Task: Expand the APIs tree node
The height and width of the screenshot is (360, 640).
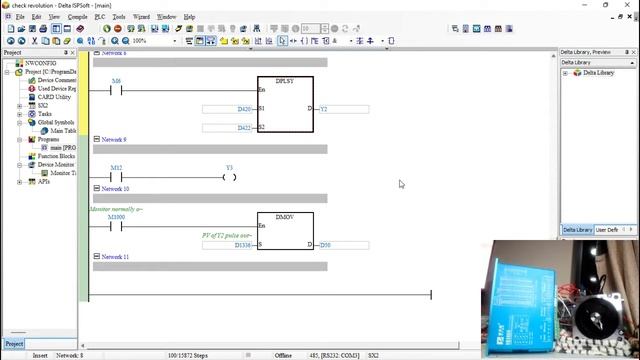Action: click(20, 182)
